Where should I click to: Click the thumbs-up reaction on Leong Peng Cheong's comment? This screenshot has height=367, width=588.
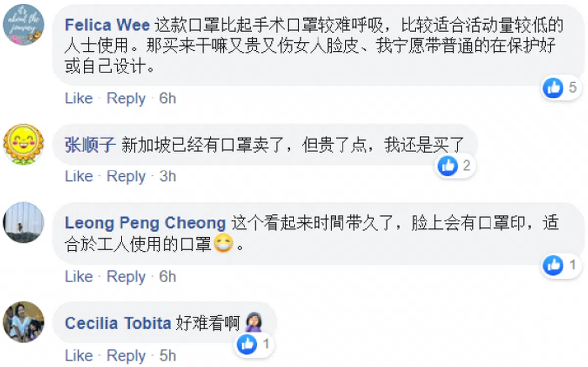(x=554, y=266)
